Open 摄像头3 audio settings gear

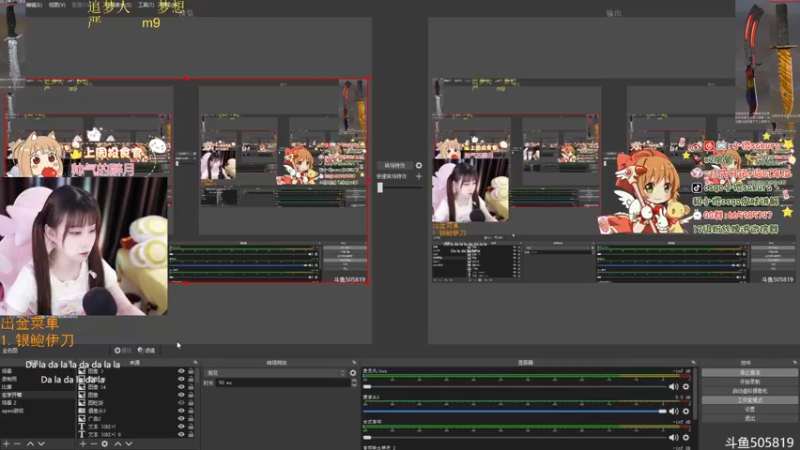(x=686, y=411)
